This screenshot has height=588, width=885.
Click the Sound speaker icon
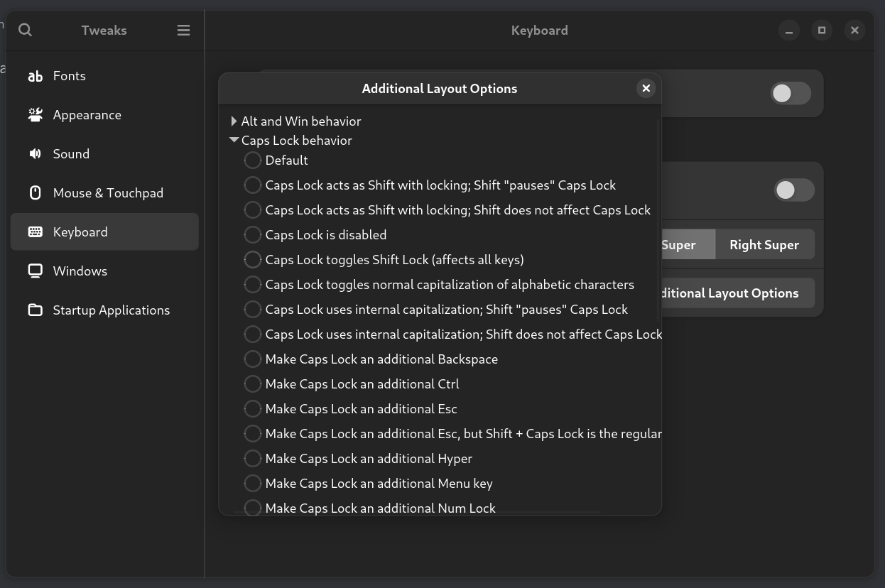pos(36,154)
